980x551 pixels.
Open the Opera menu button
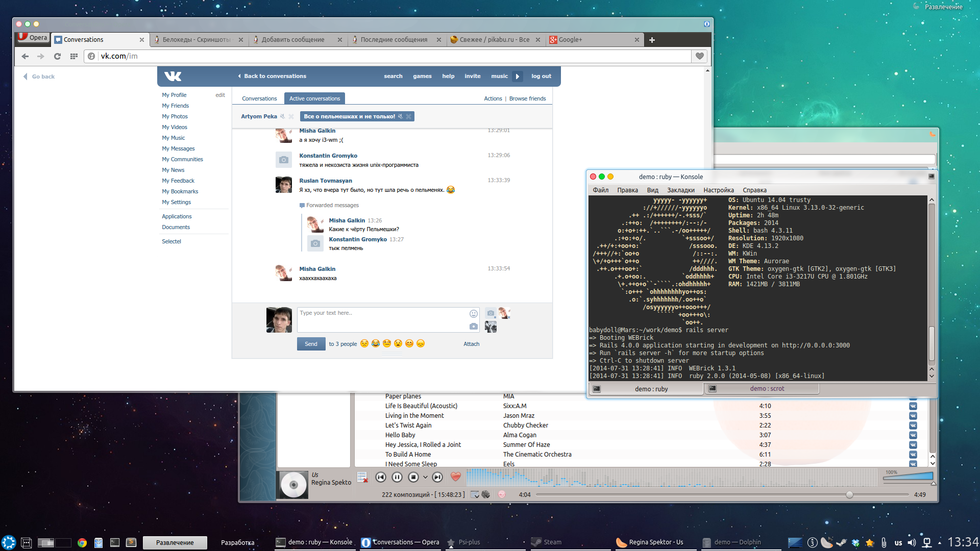click(x=33, y=37)
